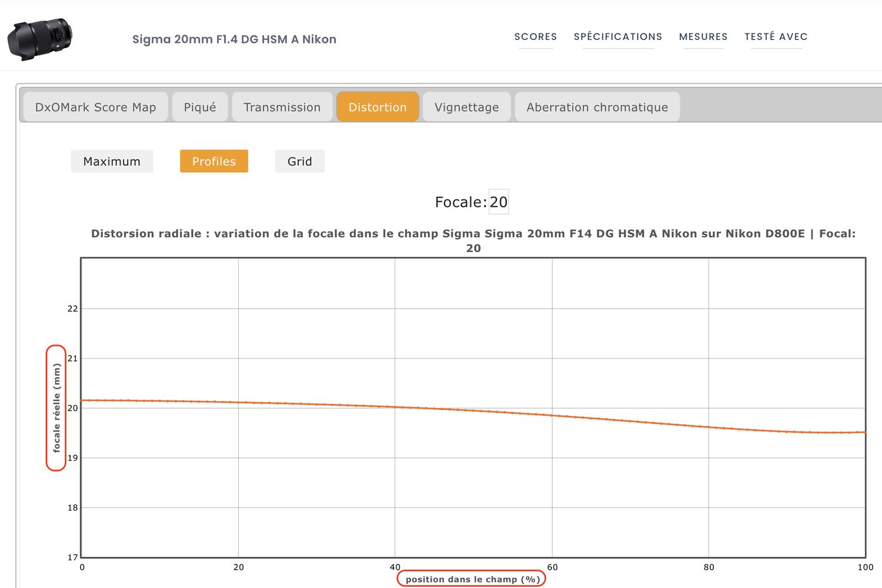Click the 100 tick on the horizontal axis
Screen dimensions: 882x588
click(866, 567)
